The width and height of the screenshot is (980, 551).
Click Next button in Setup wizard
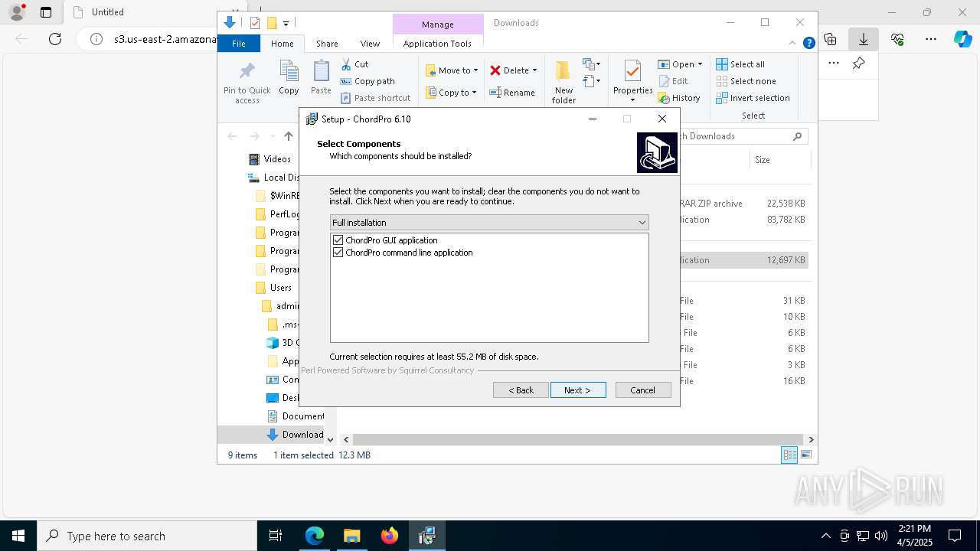(x=578, y=390)
